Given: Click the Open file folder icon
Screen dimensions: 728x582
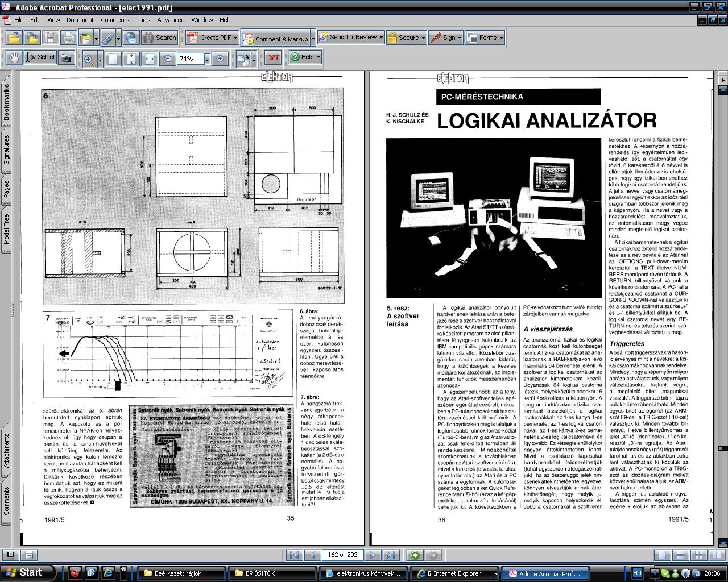Looking at the screenshot, I should (14, 38).
